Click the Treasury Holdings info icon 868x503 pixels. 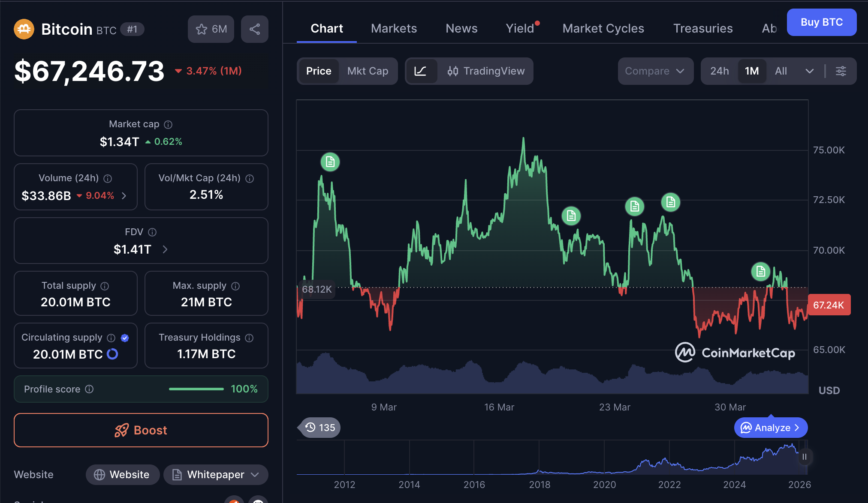click(x=249, y=338)
